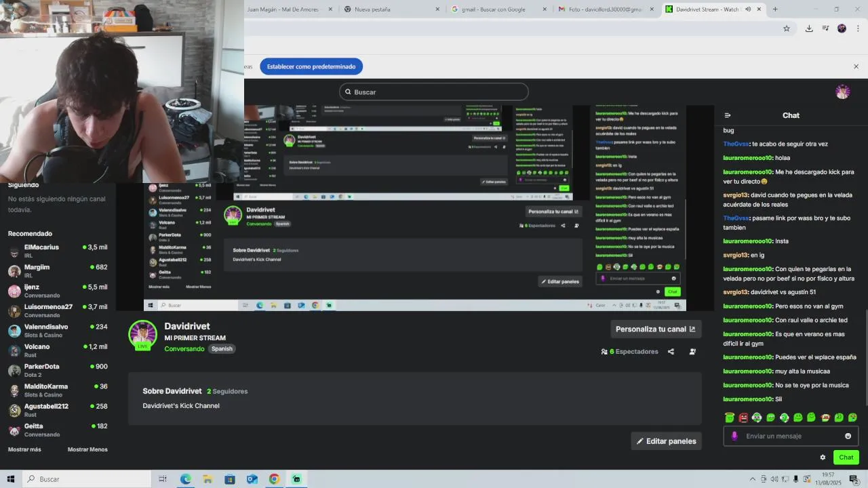The image size is (868, 488).
Task: Open Geitta channel in sidebar
Action: (x=58, y=430)
